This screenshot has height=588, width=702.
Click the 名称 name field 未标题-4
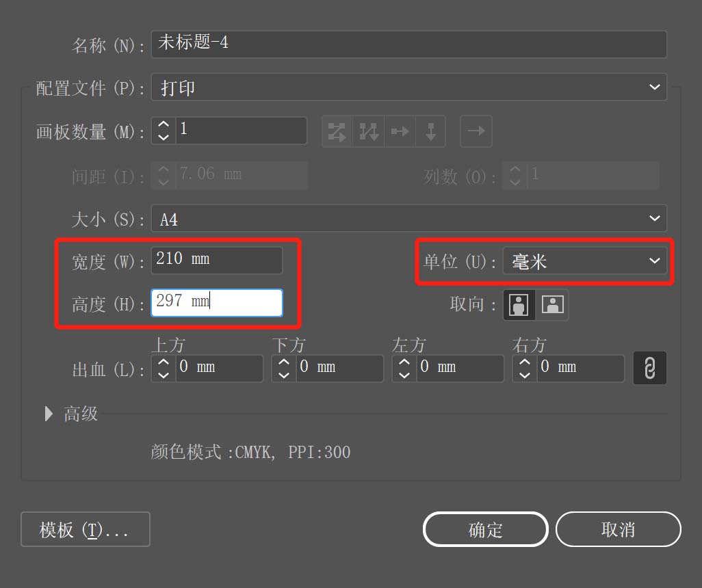[408, 44]
